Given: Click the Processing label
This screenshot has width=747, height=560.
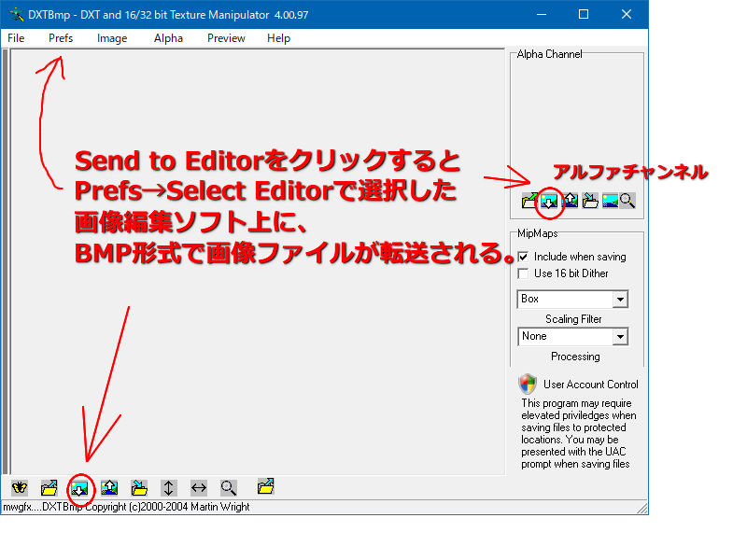Looking at the screenshot, I should 575,357.
